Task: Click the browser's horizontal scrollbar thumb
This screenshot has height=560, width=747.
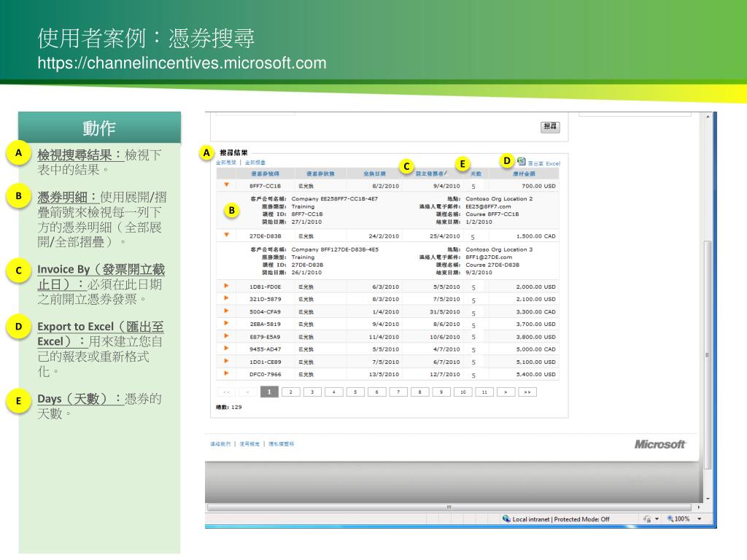Action: 449,507
